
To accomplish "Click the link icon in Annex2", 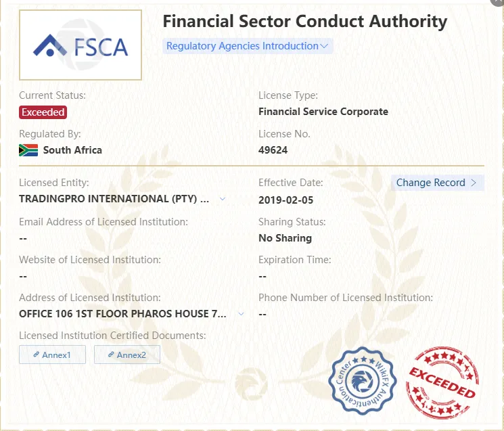I will [x=111, y=355].
